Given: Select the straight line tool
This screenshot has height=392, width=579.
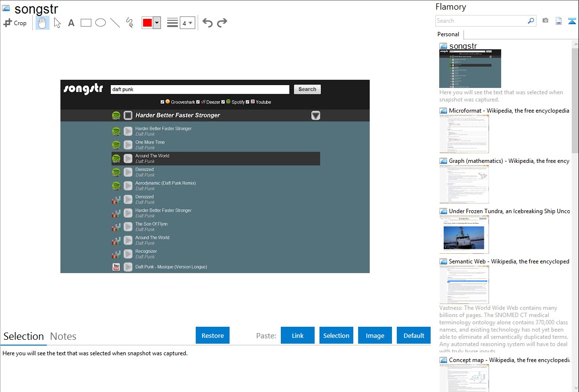Looking at the screenshot, I should (115, 23).
